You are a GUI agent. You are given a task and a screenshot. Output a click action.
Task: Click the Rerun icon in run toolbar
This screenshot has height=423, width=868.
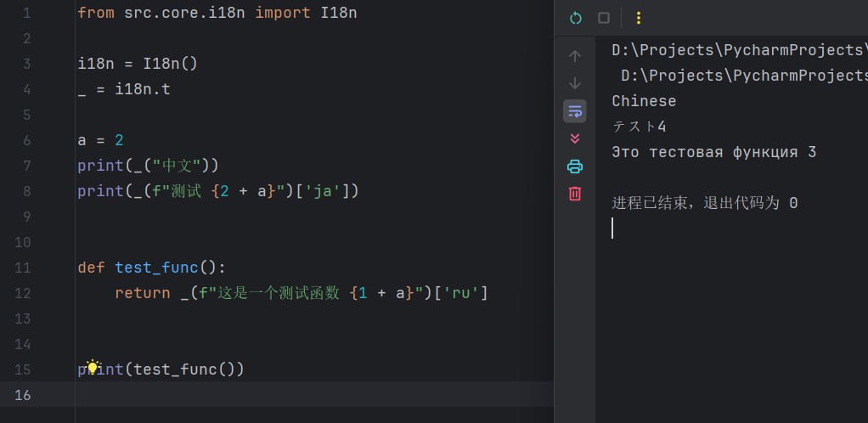tap(576, 19)
